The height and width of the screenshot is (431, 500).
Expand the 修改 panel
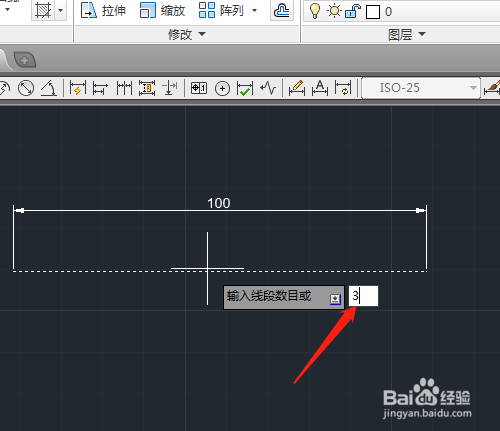pos(187,34)
